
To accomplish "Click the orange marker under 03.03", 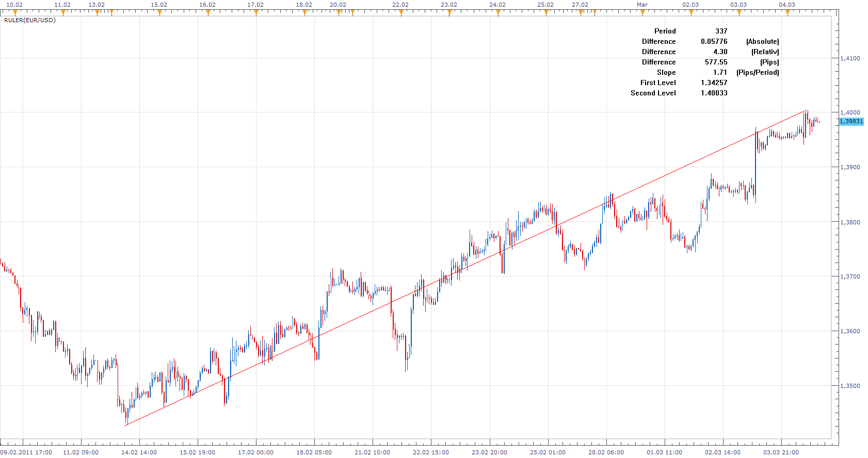I will (739, 13).
